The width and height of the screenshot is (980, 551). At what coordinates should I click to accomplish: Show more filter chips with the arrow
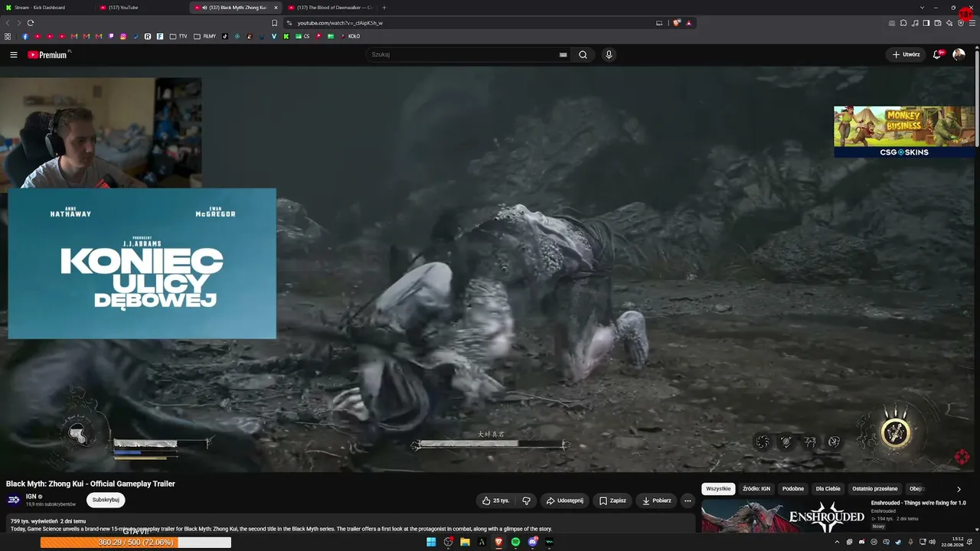point(959,489)
